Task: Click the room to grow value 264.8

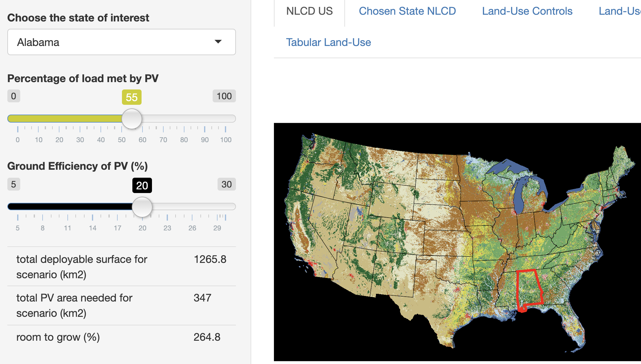Action: coord(207,337)
